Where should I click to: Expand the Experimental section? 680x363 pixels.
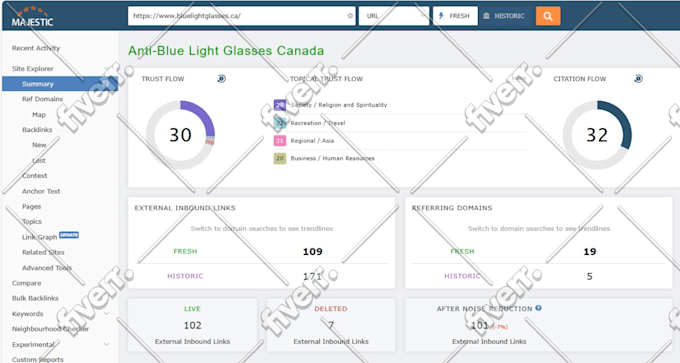click(107, 344)
